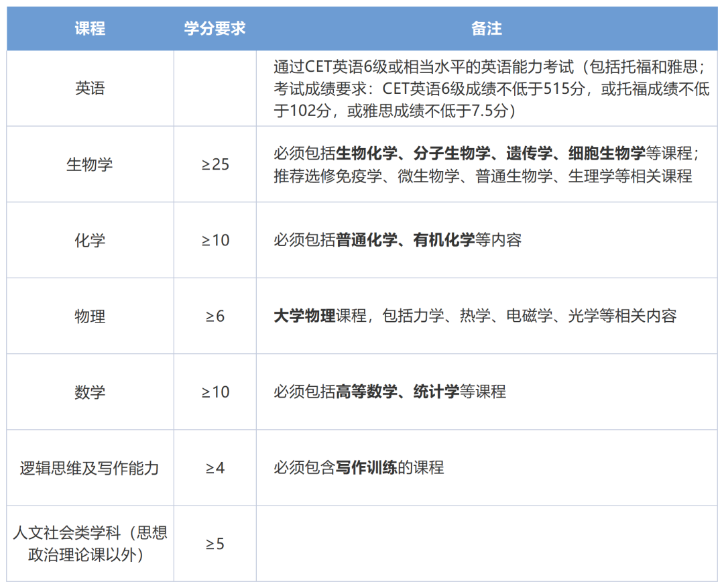
Task: Select the 英语 course cell
Action: click(x=90, y=89)
